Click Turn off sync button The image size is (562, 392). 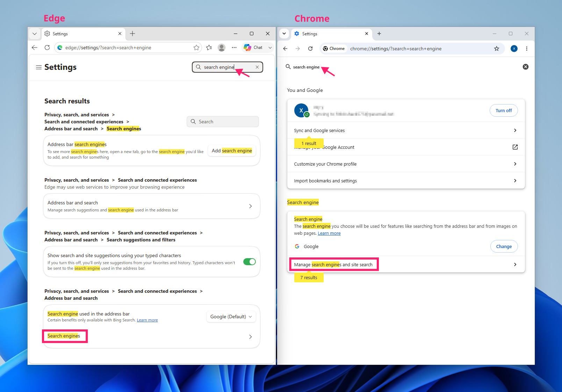point(504,110)
